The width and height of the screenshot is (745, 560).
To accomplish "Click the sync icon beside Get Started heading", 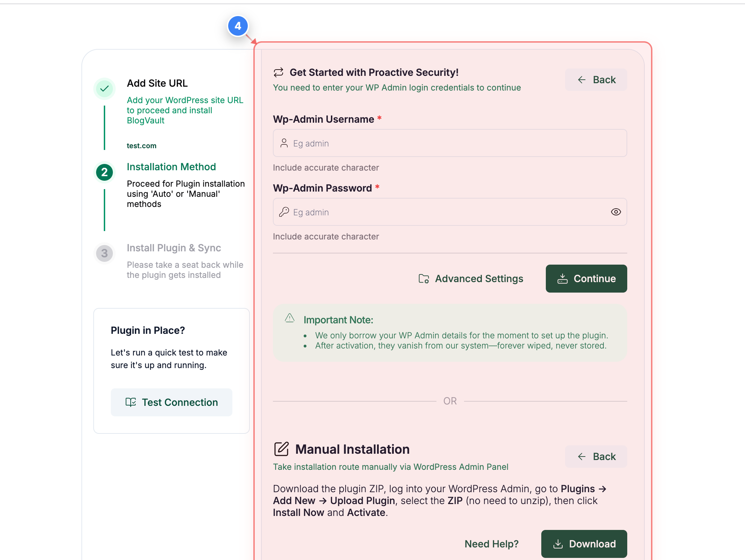I will point(278,72).
